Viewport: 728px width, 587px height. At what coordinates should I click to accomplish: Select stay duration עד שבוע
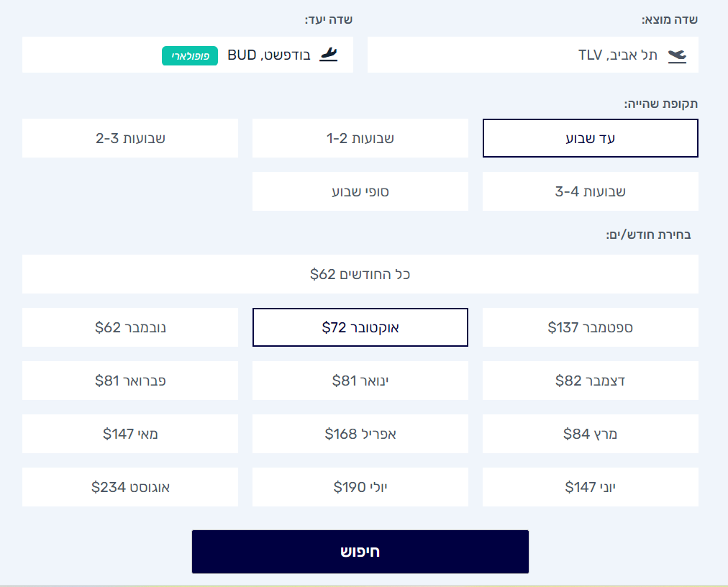click(x=591, y=138)
